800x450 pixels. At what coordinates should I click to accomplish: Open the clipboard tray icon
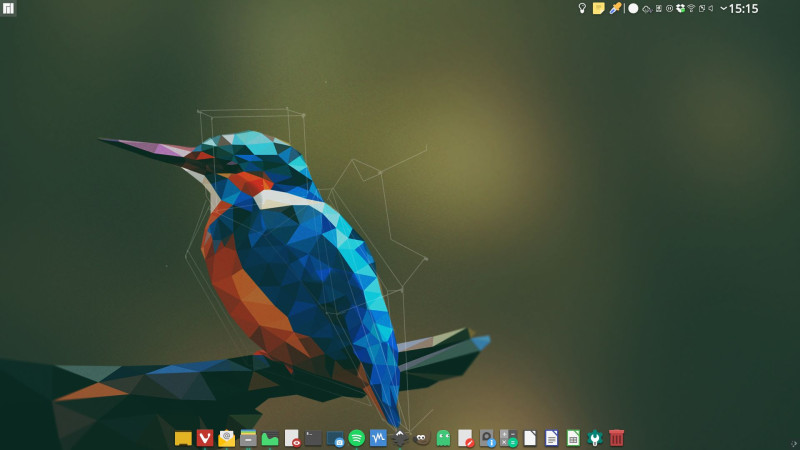point(702,8)
